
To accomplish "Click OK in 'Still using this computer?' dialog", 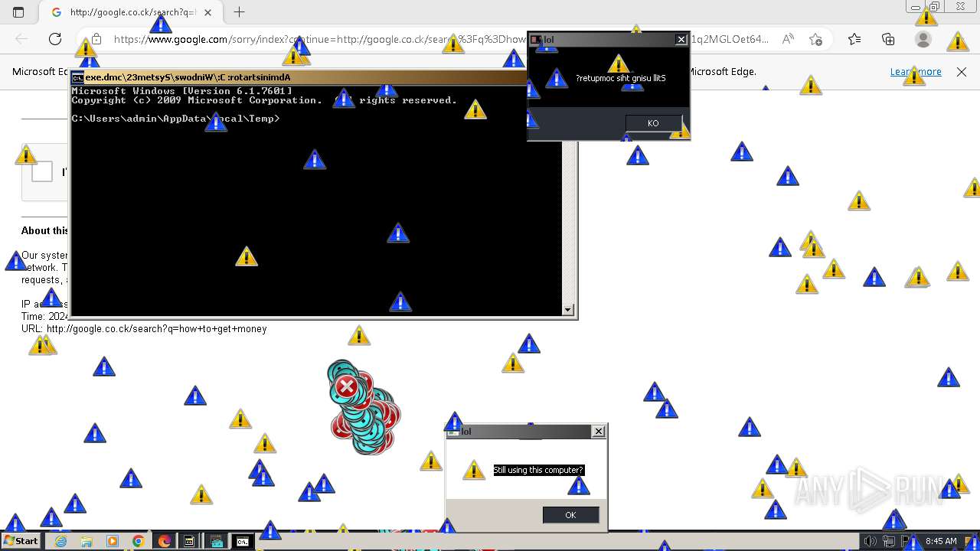I will click(x=570, y=515).
